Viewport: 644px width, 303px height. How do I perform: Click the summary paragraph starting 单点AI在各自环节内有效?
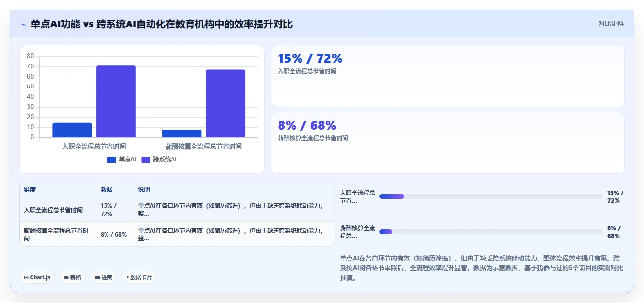(x=482, y=268)
